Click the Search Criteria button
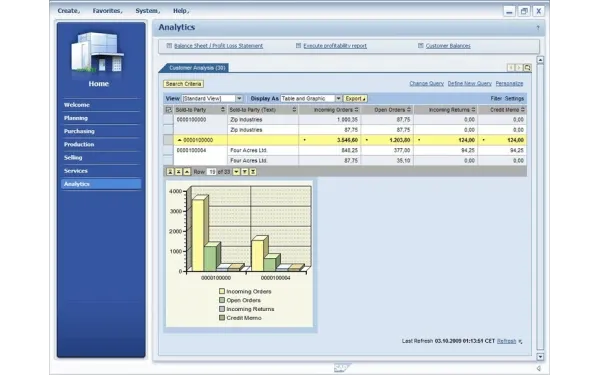Screen dimensions: 600x375 [x=183, y=84]
